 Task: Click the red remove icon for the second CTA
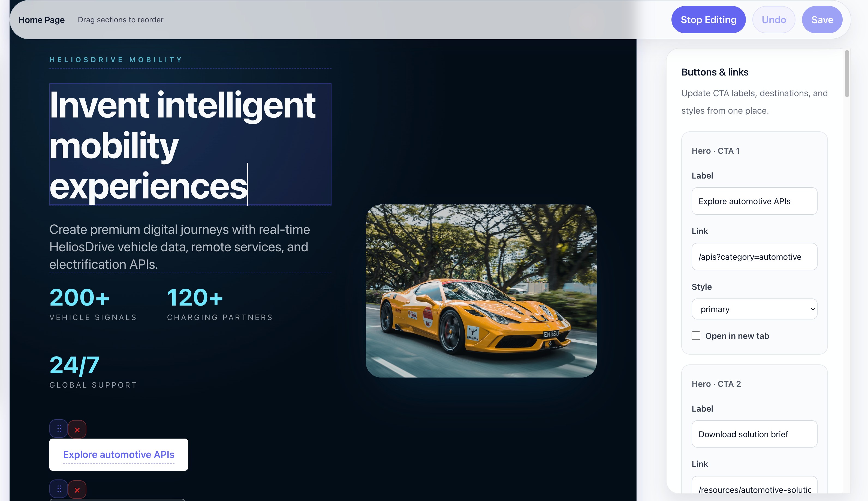tap(77, 490)
